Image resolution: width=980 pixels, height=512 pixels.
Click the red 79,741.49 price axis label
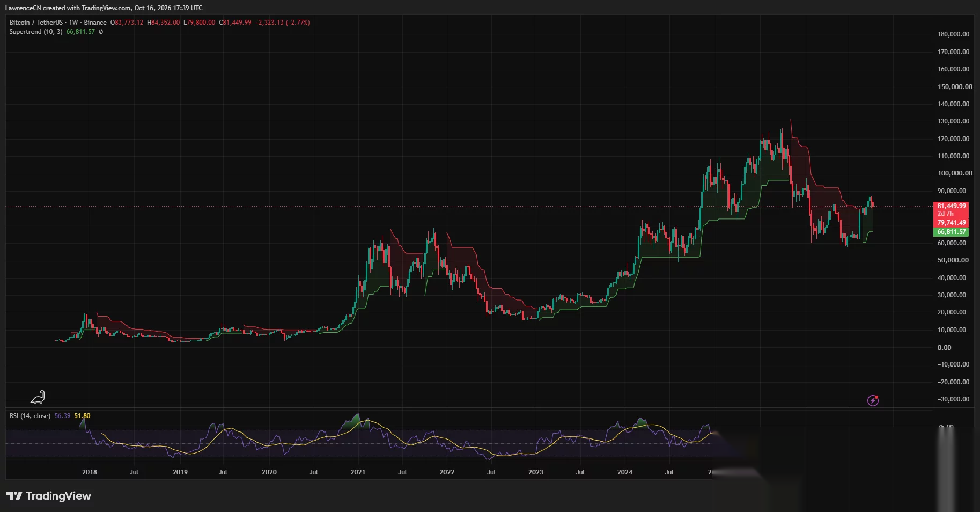pyautogui.click(x=952, y=223)
